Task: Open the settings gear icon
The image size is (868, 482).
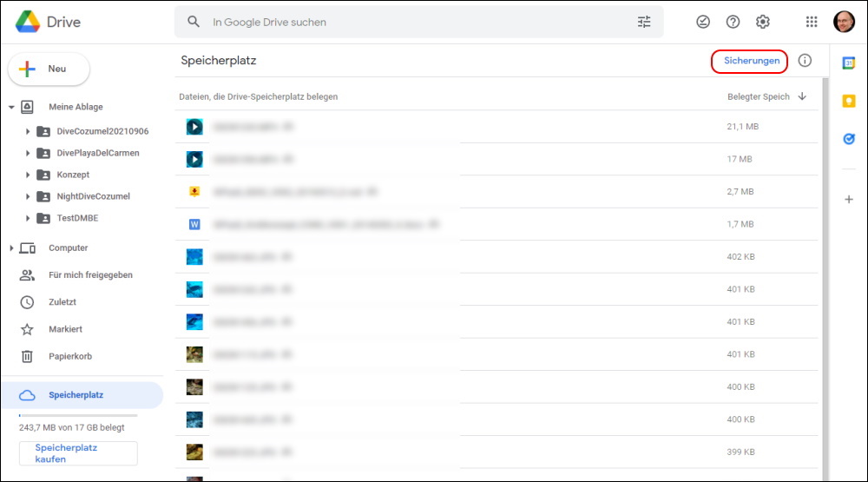Action: tap(763, 23)
